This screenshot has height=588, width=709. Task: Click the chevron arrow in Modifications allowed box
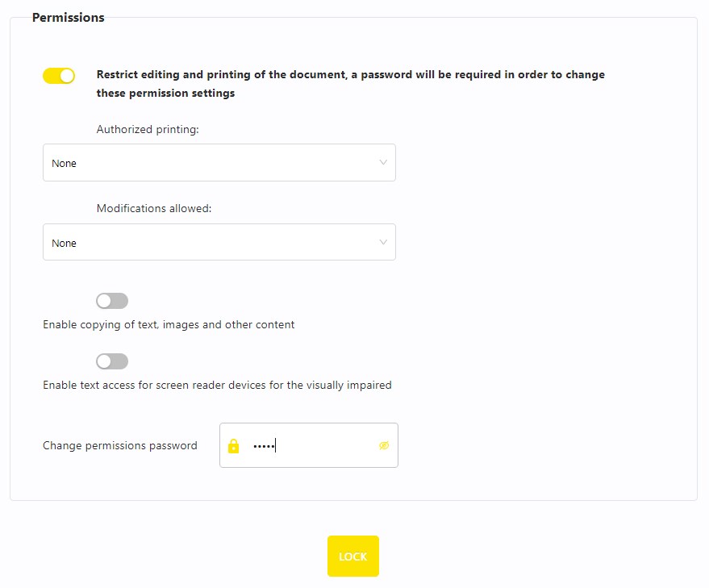[383, 242]
